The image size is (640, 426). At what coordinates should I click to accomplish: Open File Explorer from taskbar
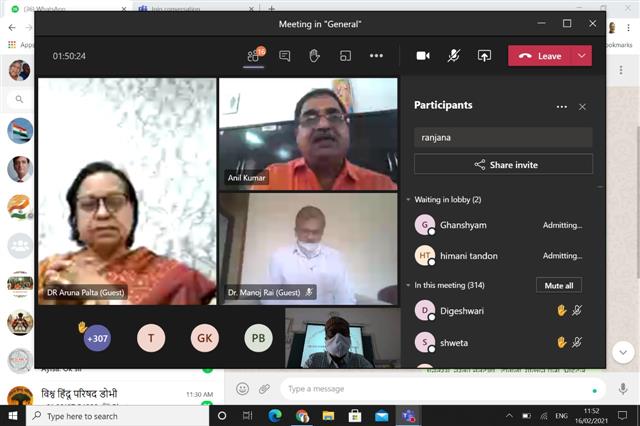(328, 416)
